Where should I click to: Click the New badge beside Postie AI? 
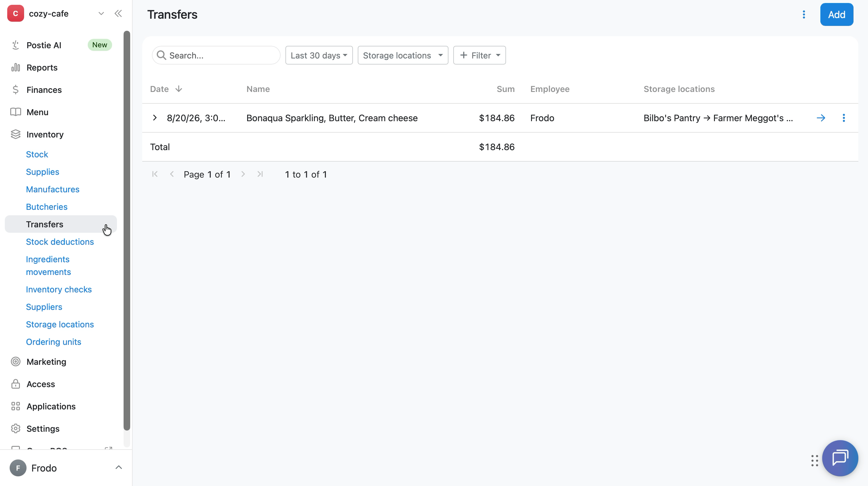(x=100, y=45)
